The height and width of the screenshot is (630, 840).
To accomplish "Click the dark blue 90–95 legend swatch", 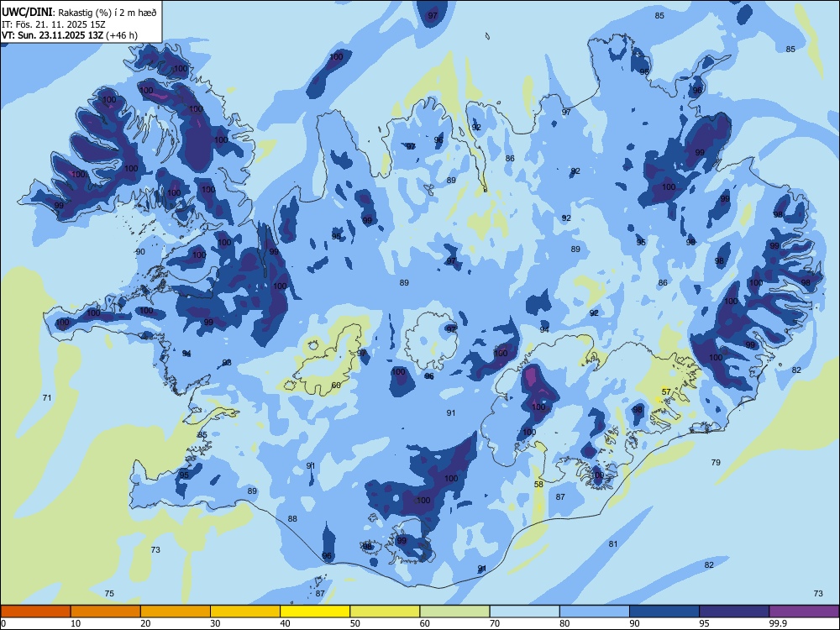I will (664, 612).
